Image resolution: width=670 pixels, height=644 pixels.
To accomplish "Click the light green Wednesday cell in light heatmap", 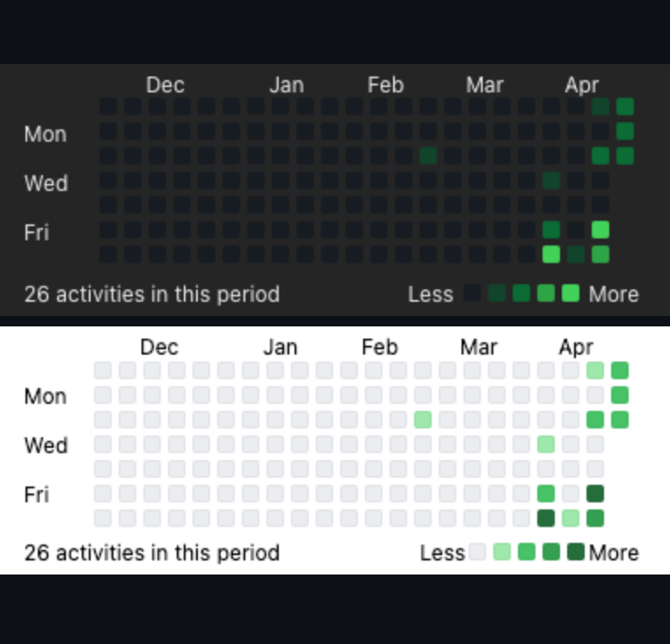I will (x=546, y=444).
